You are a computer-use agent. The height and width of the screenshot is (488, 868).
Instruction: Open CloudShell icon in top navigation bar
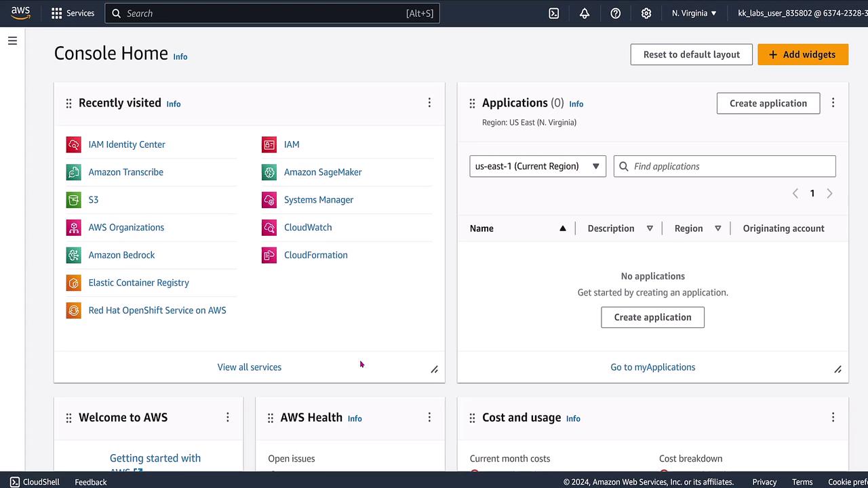click(554, 14)
